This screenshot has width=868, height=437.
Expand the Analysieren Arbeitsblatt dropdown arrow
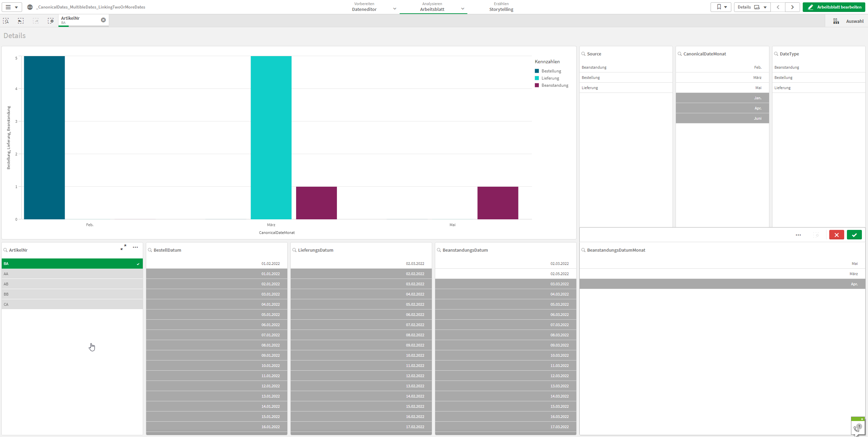pos(462,9)
